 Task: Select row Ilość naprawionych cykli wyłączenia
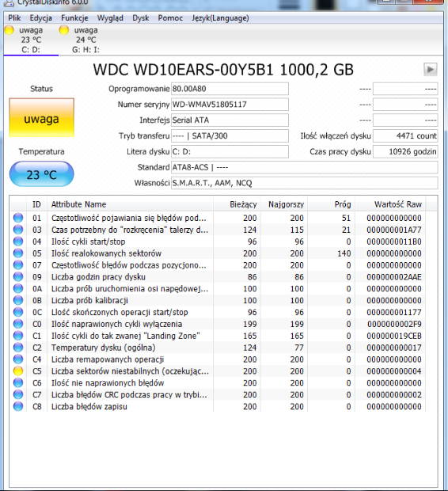(x=218, y=324)
